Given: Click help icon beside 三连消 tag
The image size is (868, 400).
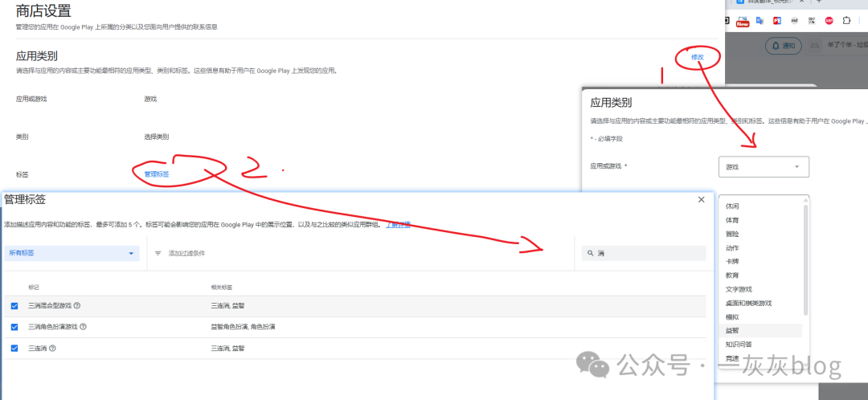Looking at the screenshot, I should coord(52,348).
